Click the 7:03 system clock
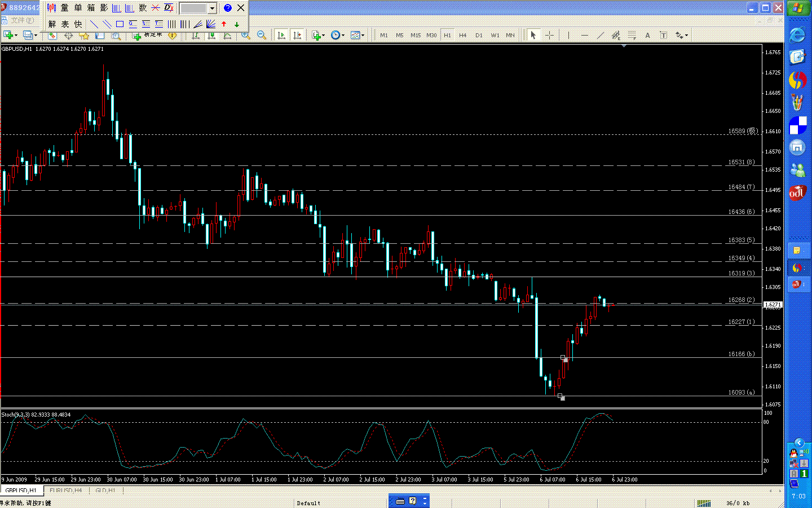This screenshot has width=812, height=508. click(x=798, y=496)
